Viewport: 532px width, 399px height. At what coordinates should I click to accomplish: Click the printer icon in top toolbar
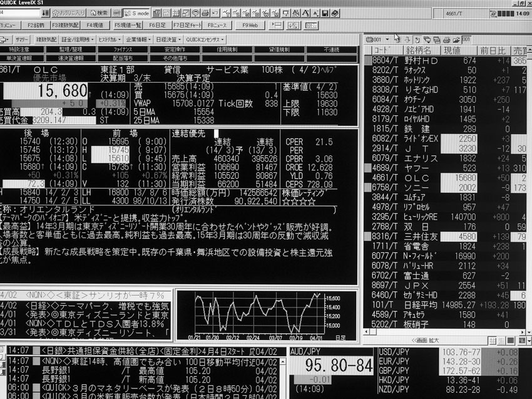click(205, 13)
